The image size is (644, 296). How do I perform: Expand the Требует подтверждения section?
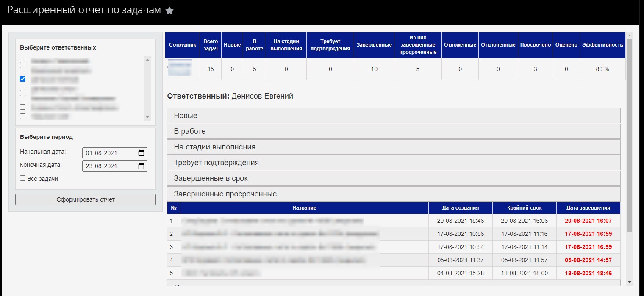(x=393, y=163)
